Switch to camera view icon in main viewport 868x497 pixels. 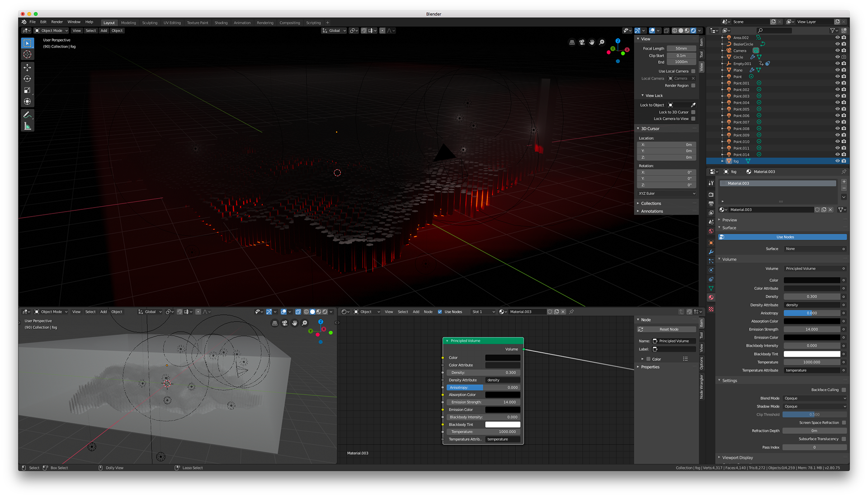tap(582, 42)
